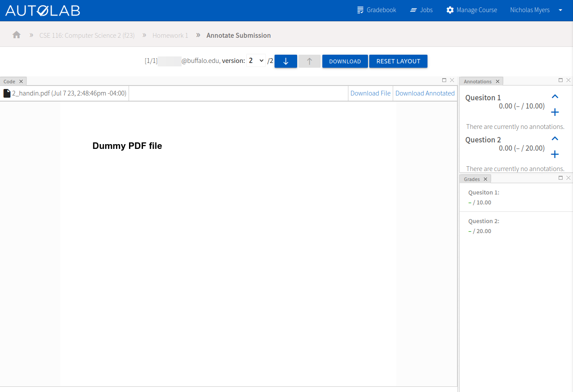Click the Question 2 score 0.00 (– / 20.00)
The width and height of the screenshot is (573, 392).
522,148
